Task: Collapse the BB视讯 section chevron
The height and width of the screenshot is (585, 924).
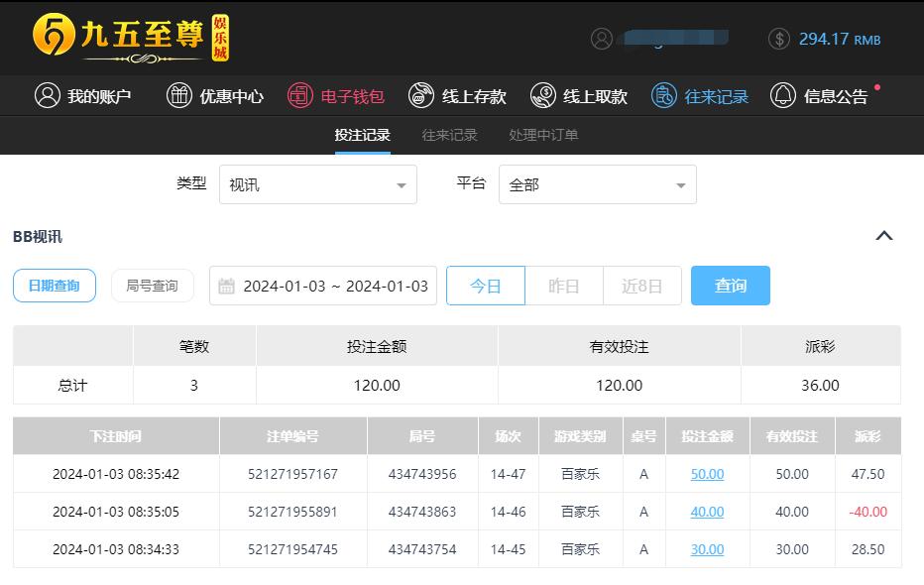Action: click(x=884, y=236)
